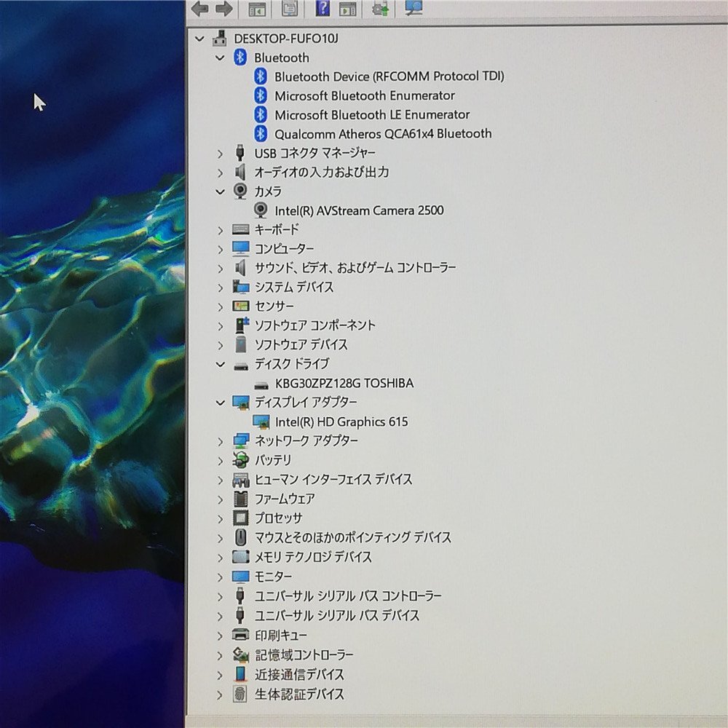
Task: Click the webcam icon beside カメラ
Action: 240,191
